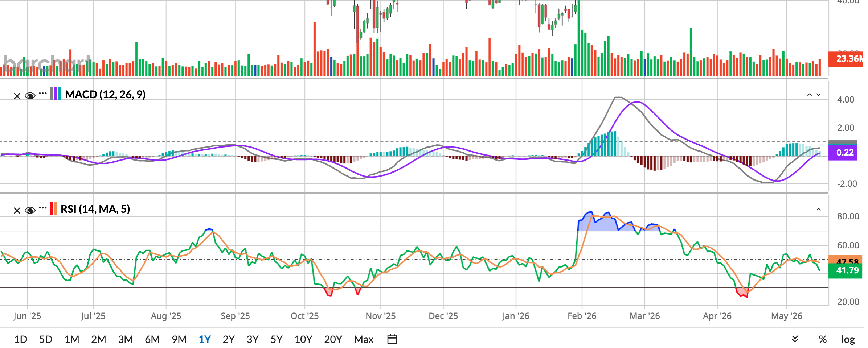
Task: Select the 5Y time range
Action: [277, 340]
